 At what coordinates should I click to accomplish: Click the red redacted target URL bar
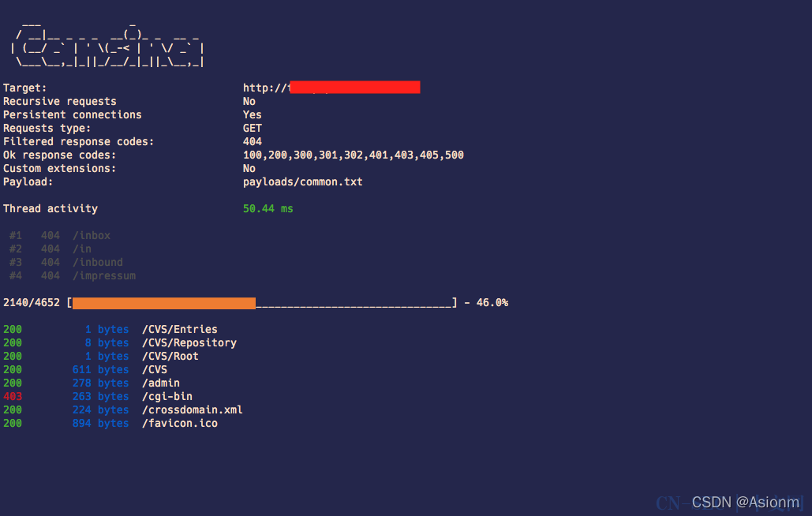[x=354, y=88]
